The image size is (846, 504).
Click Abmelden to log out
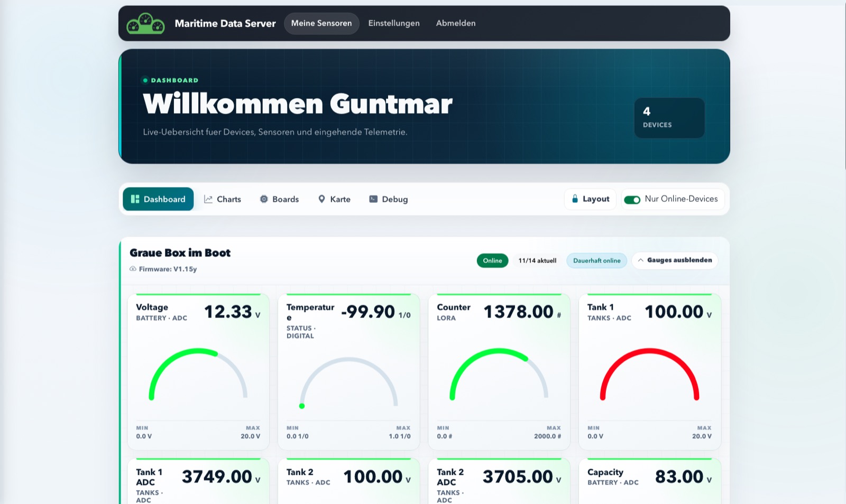tap(456, 23)
